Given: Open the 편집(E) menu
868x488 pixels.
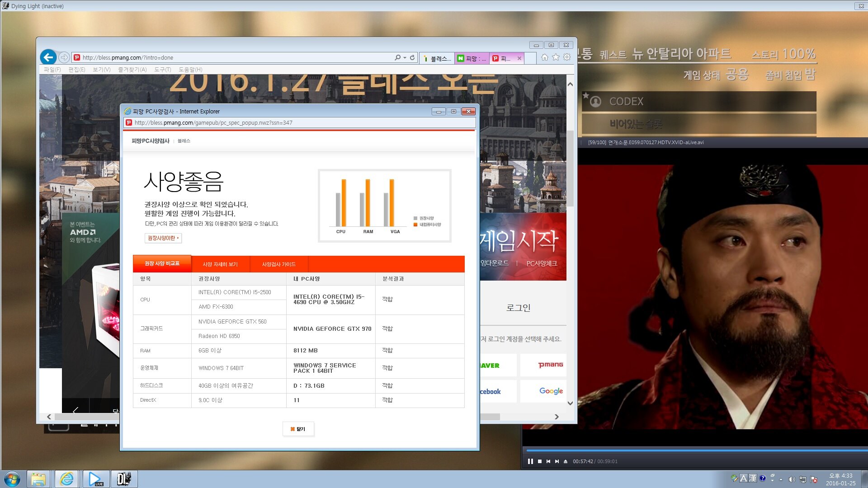Looking at the screenshot, I should point(76,70).
